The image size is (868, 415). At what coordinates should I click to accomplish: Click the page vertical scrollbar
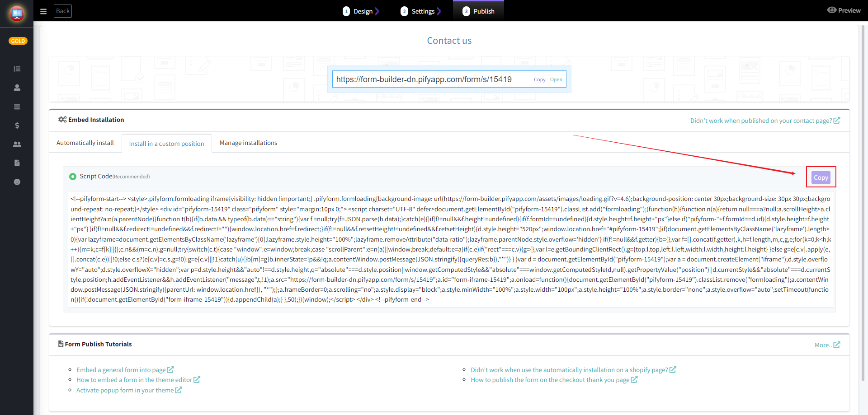pos(863,203)
